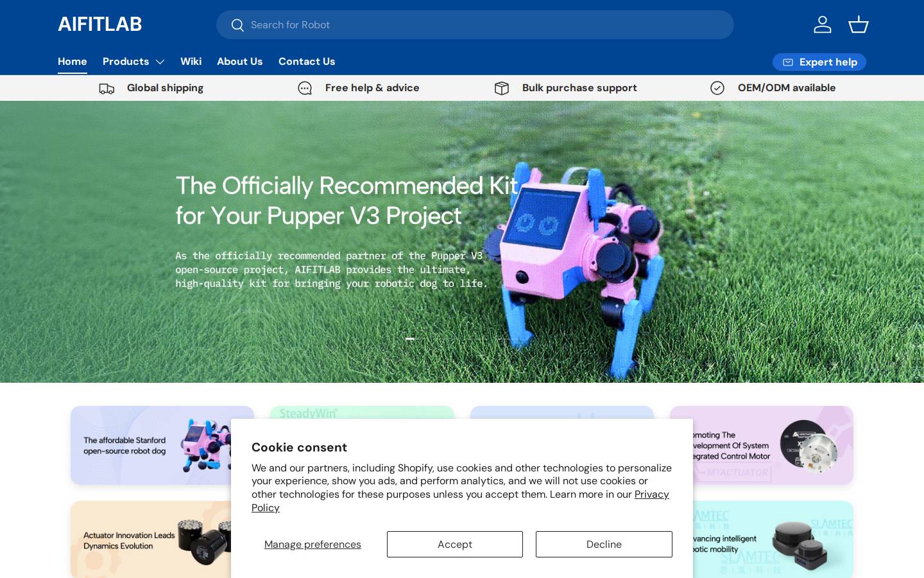
Task: Click the Bulk purchase support text
Action: [x=579, y=88]
